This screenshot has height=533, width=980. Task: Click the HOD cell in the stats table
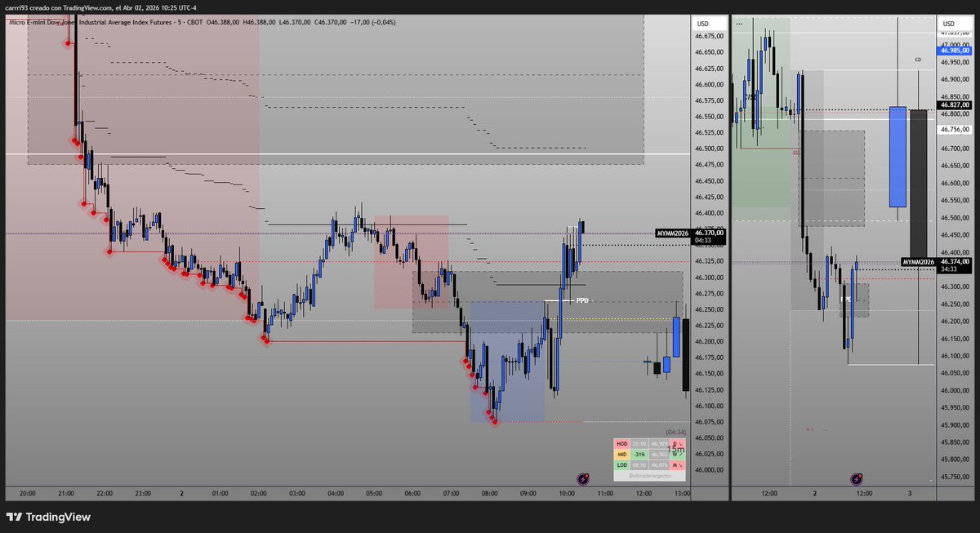pyautogui.click(x=622, y=443)
